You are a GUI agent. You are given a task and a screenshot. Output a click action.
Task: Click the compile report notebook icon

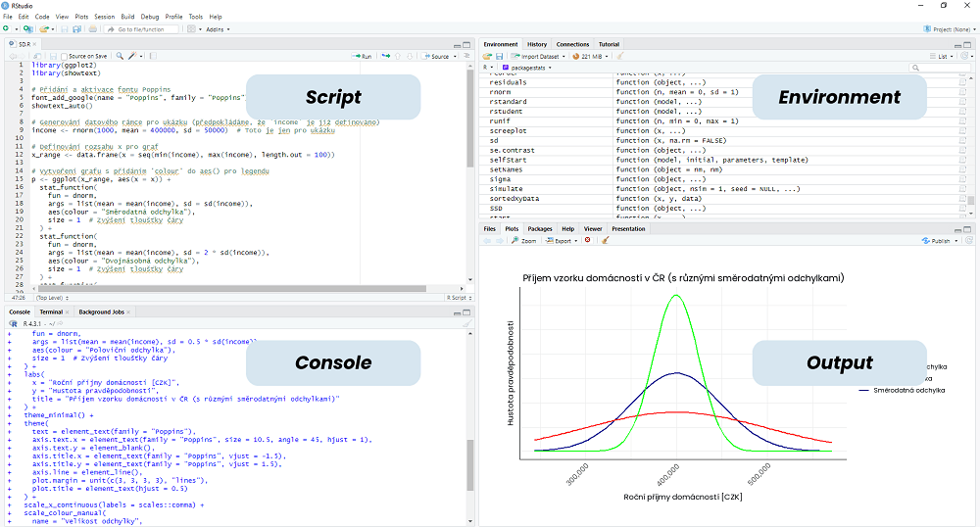tap(153, 56)
